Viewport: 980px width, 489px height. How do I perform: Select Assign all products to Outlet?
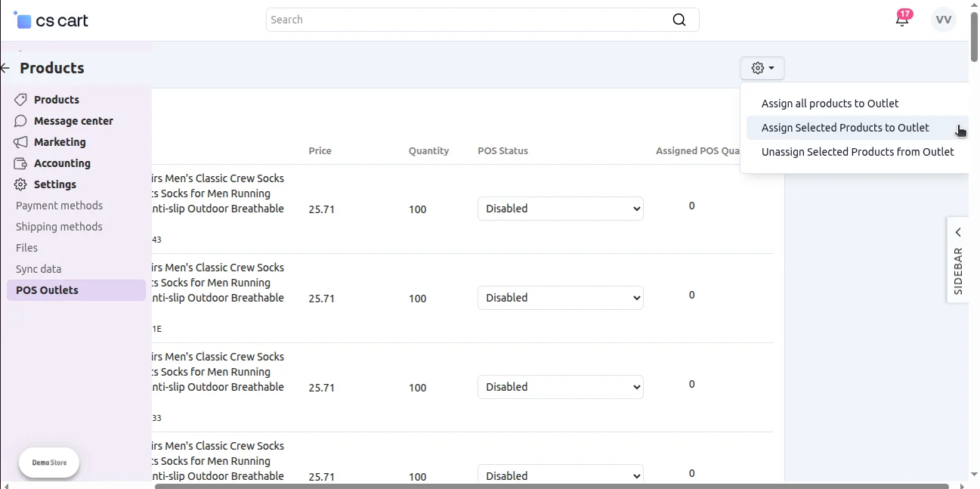(x=830, y=104)
